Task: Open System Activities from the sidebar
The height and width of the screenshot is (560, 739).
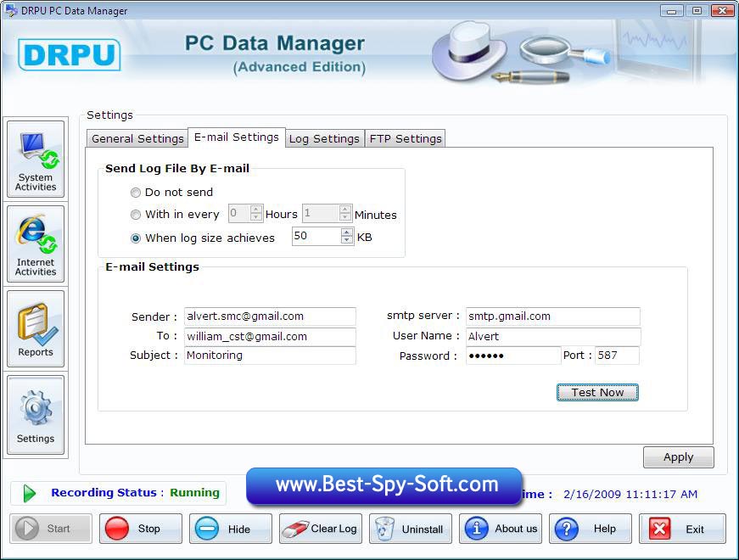Action: [36, 160]
